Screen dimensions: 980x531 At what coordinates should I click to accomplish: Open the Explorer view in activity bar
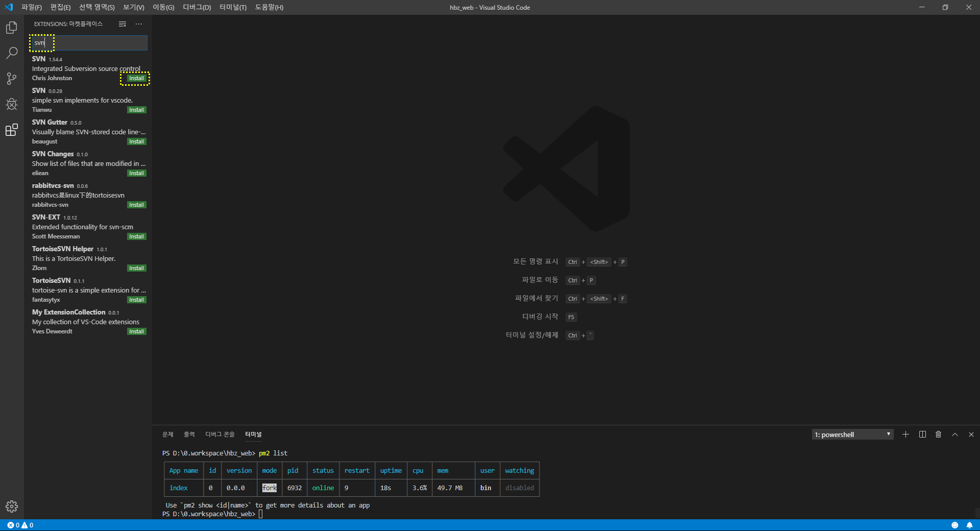click(x=11, y=28)
